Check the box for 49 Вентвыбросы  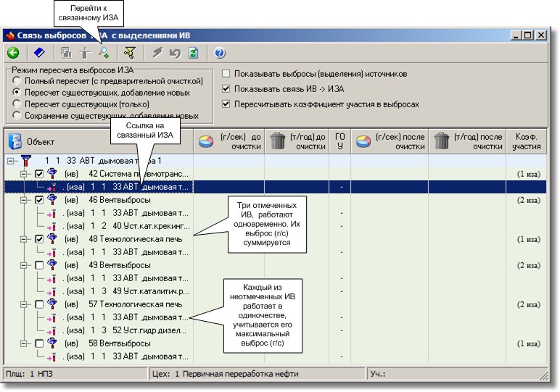[x=40, y=265]
